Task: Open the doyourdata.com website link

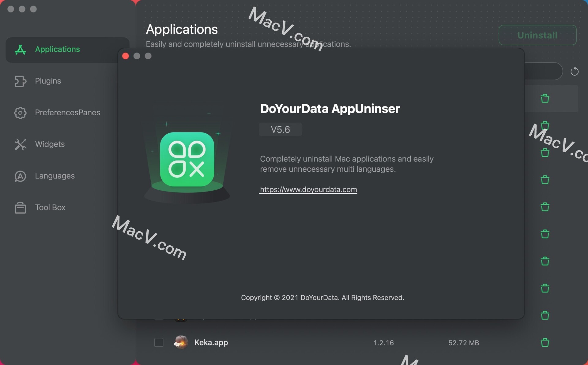Action: [308, 189]
